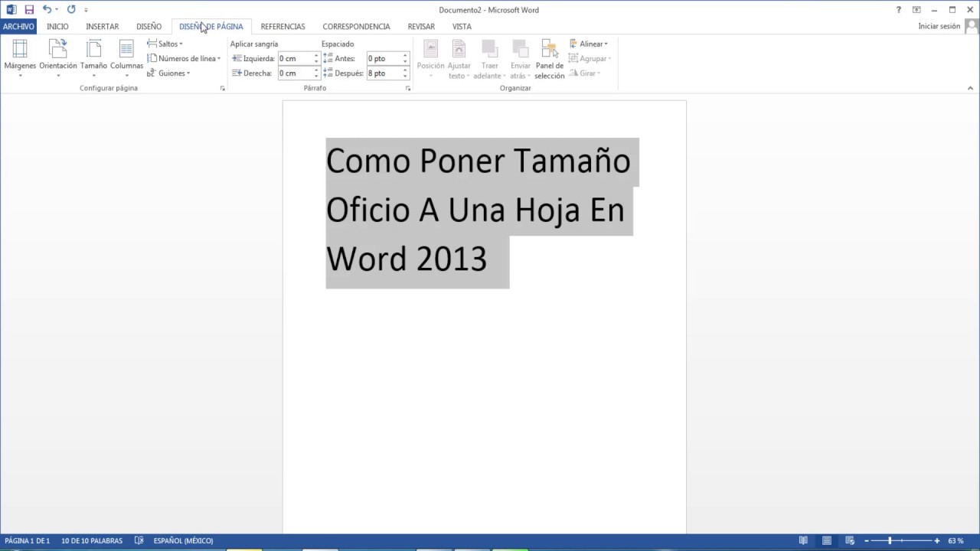
Task: Open the Orientación page orientation menu
Action: (x=58, y=57)
